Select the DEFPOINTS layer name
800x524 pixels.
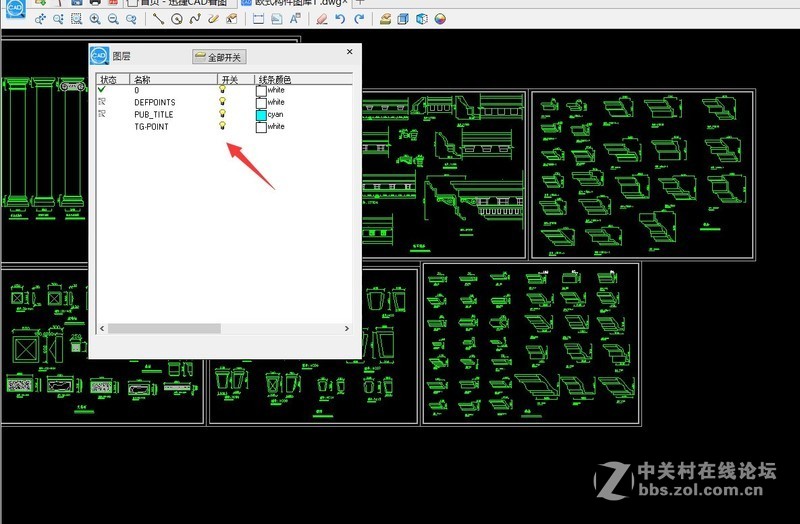155,103
